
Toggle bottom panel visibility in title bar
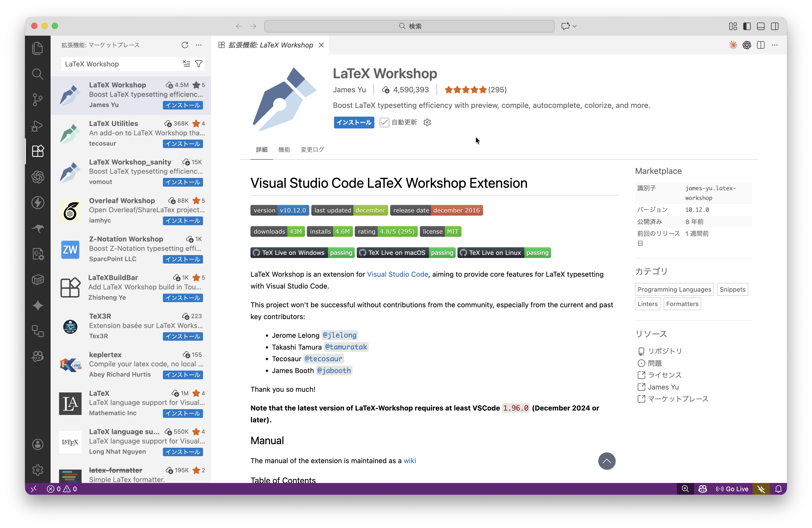click(761, 26)
